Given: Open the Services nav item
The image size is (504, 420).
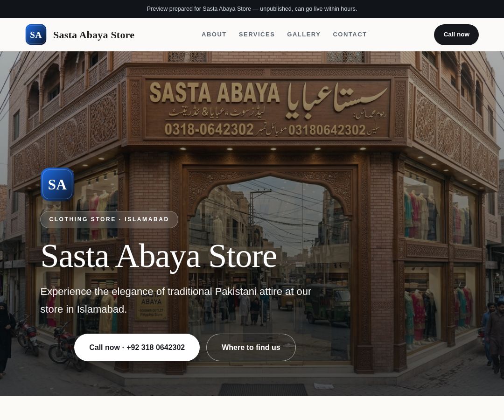Looking at the screenshot, I should [x=257, y=35].
